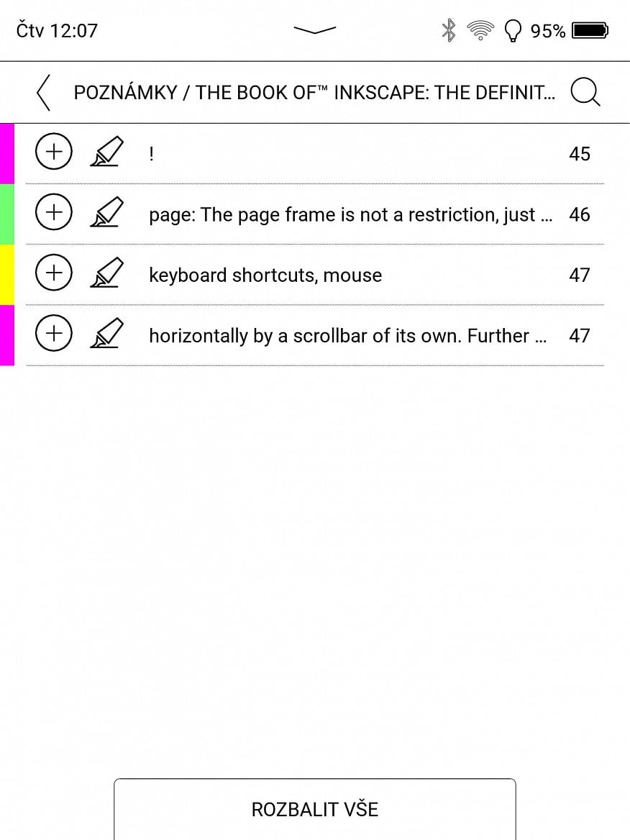Image resolution: width=630 pixels, height=840 pixels.
Task: Tap the battery indicator icon
Action: click(x=590, y=30)
